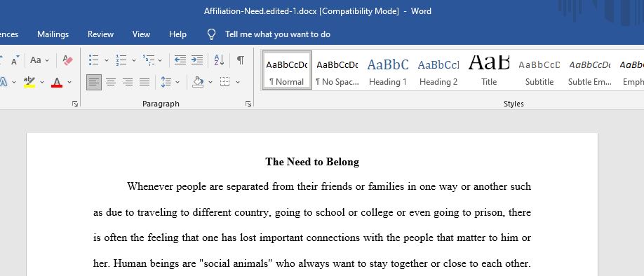644x276 pixels.
Task: Open Paragraph settings dialog launcher
Action: point(248,104)
